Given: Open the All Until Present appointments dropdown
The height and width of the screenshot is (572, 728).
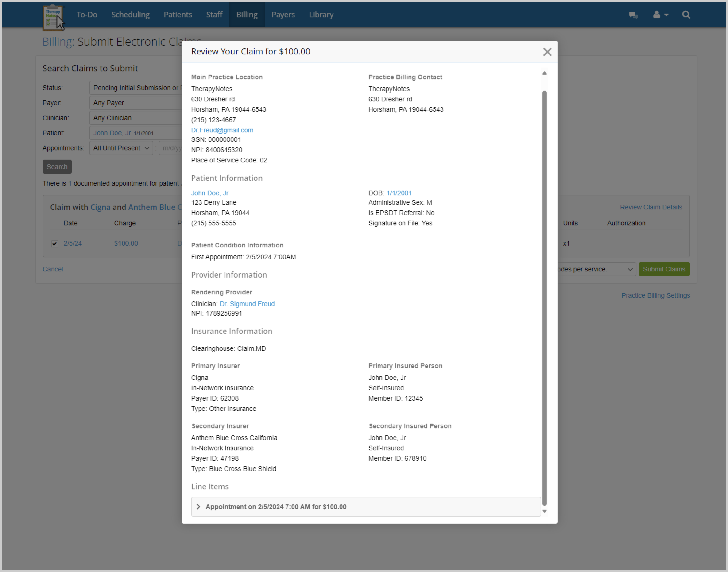Looking at the screenshot, I should coord(121,148).
